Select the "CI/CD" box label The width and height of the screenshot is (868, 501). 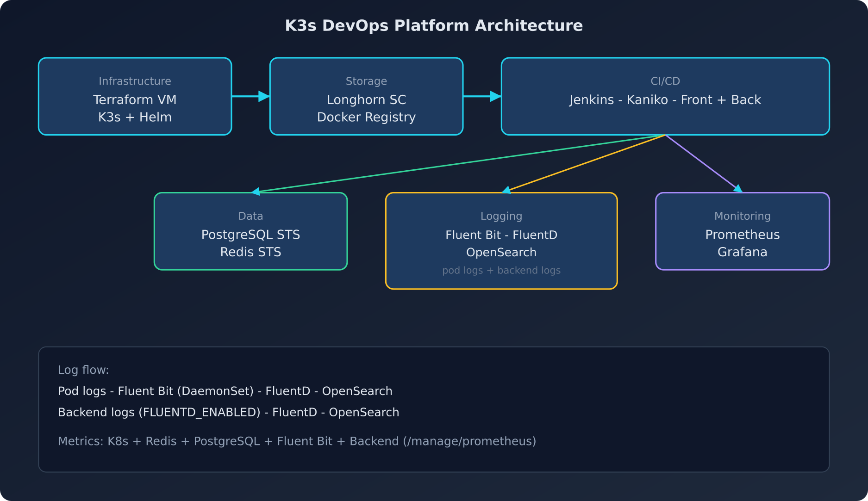pyautogui.click(x=665, y=81)
